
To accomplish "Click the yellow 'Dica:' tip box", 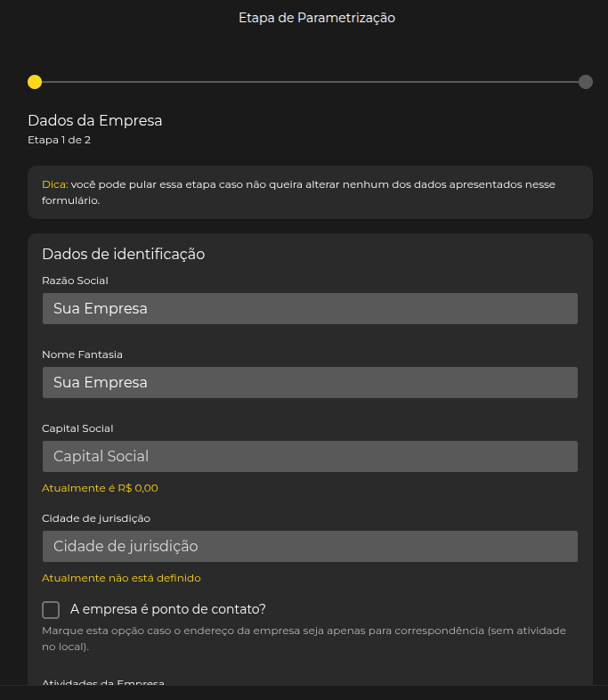I will pyautogui.click(x=310, y=192).
